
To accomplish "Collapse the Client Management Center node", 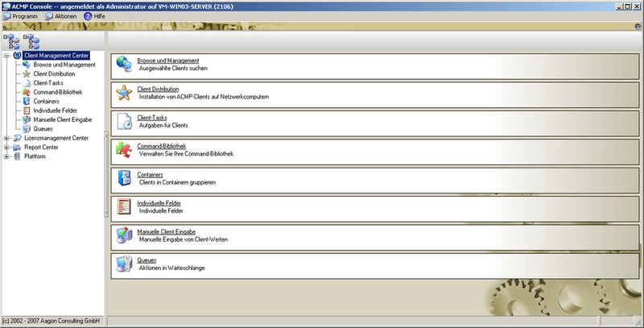I will click(x=6, y=56).
